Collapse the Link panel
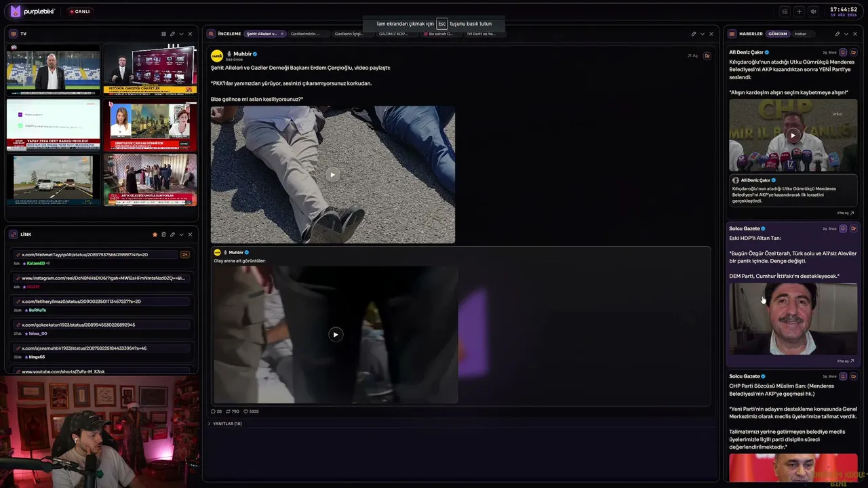This screenshot has height=488, width=868. coord(181,235)
